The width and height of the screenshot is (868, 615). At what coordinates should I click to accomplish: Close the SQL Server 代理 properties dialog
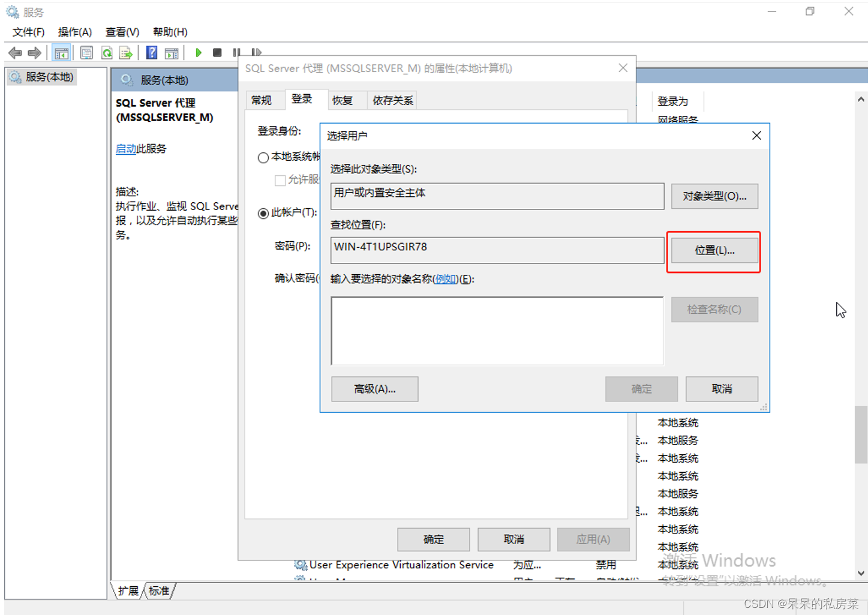[x=623, y=68]
